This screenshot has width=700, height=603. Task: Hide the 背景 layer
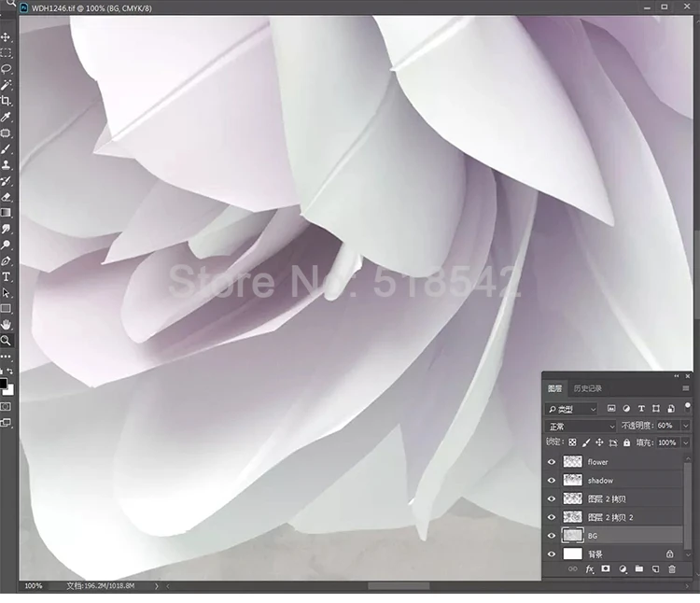click(x=552, y=554)
